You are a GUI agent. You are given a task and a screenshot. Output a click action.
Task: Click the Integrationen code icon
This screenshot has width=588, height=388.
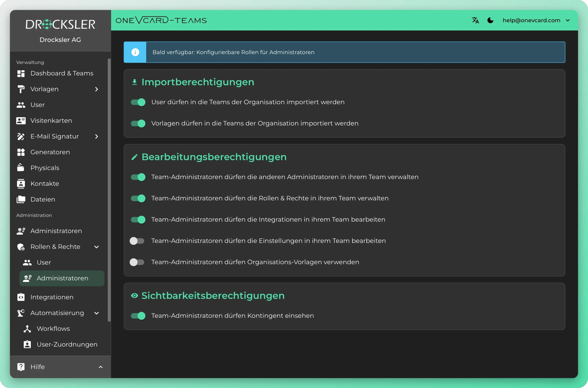click(21, 297)
